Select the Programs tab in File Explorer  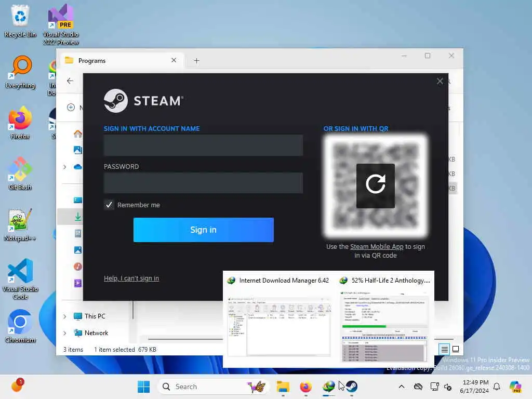point(121,60)
